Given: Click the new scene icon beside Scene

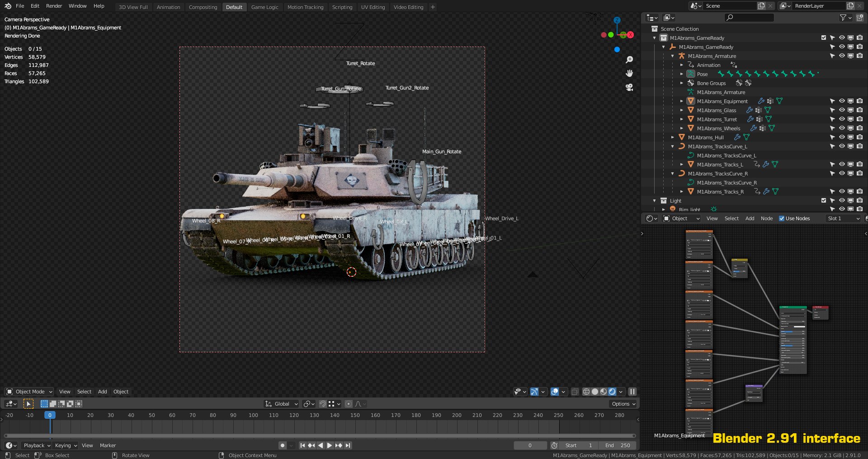Looking at the screenshot, I should click(x=761, y=6).
